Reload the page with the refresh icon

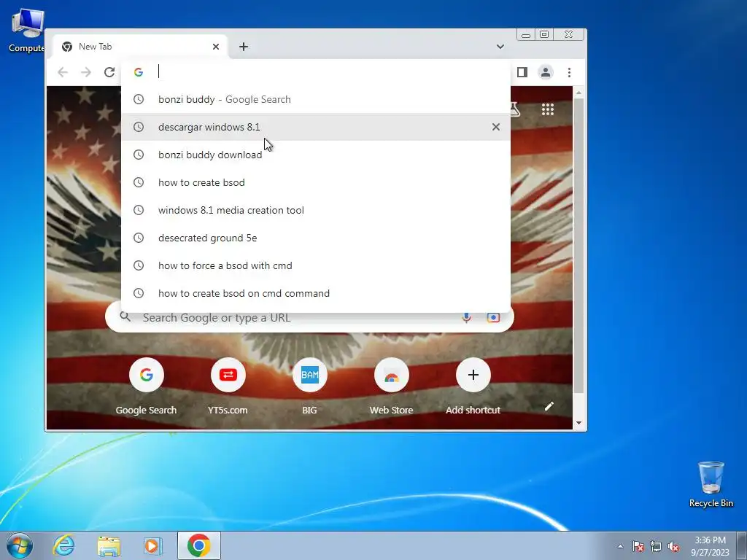[x=109, y=72]
